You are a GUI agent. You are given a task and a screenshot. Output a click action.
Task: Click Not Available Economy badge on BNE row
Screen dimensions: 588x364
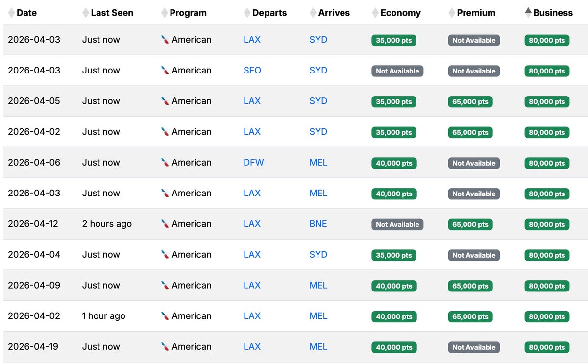click(x=397, y=224)
